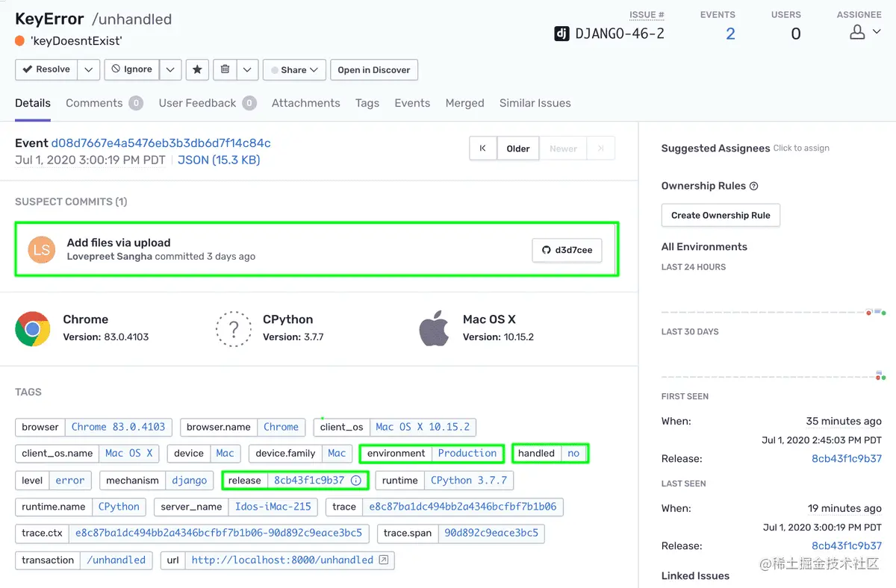Click runtime.name tag value CPython

[119, 507]
